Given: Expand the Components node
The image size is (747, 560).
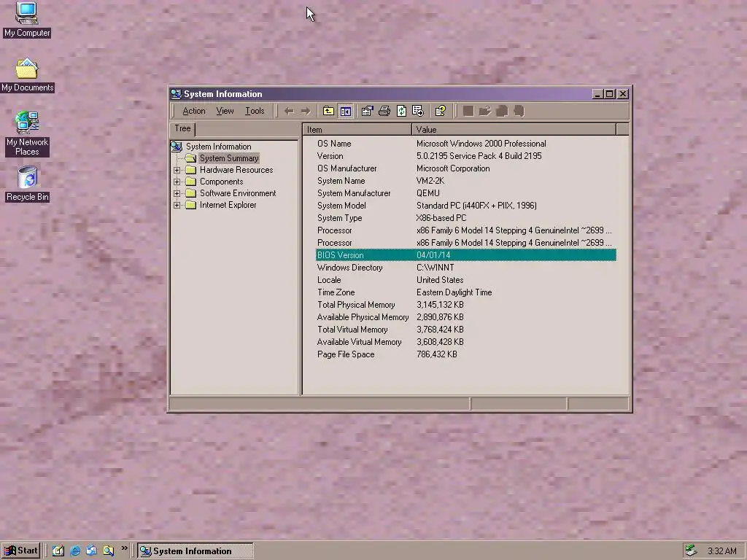Looking at the screenshot, I should coord(177,182).
